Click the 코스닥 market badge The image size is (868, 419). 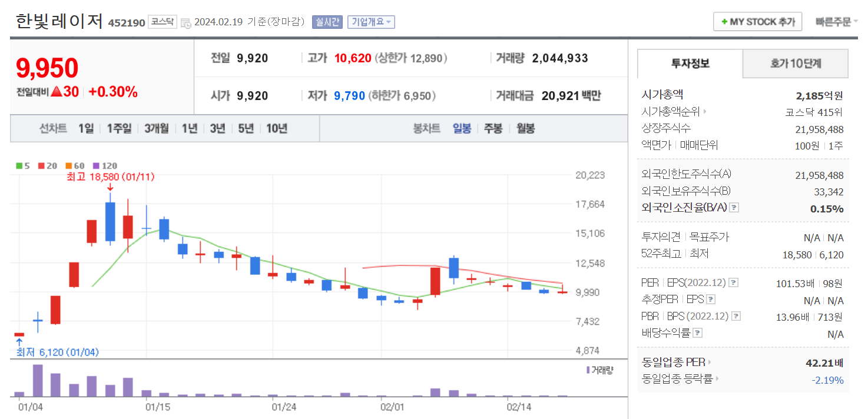162,22
